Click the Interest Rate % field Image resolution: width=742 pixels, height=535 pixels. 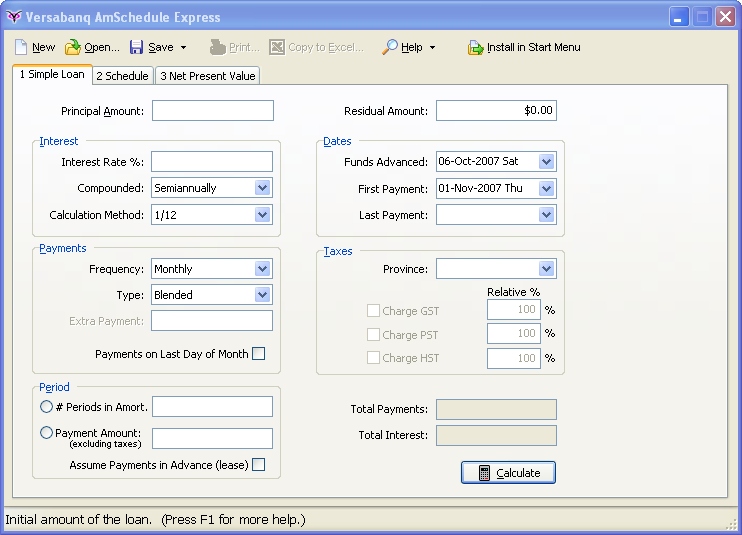point(212,162)
